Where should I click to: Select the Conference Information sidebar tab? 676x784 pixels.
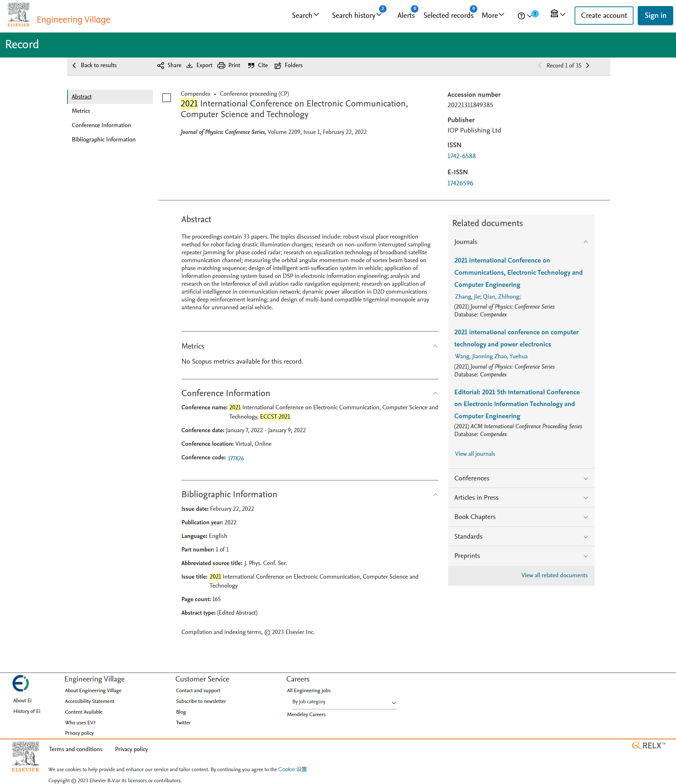(x=101, y=125)
